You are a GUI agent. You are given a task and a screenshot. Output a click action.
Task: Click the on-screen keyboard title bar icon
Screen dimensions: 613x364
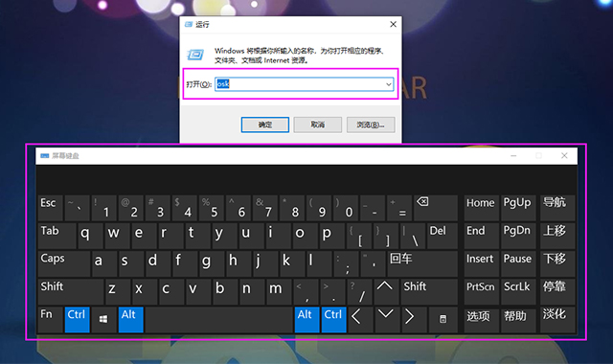(45, 155)
